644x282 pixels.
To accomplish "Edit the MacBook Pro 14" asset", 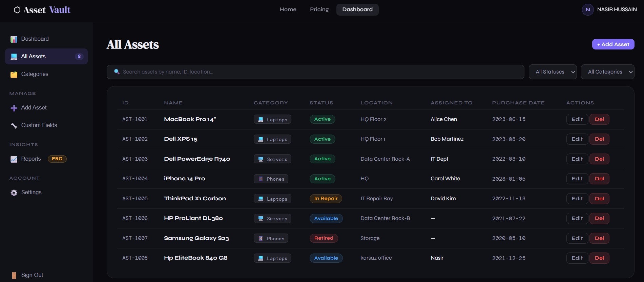I will (x=577, y=119).
